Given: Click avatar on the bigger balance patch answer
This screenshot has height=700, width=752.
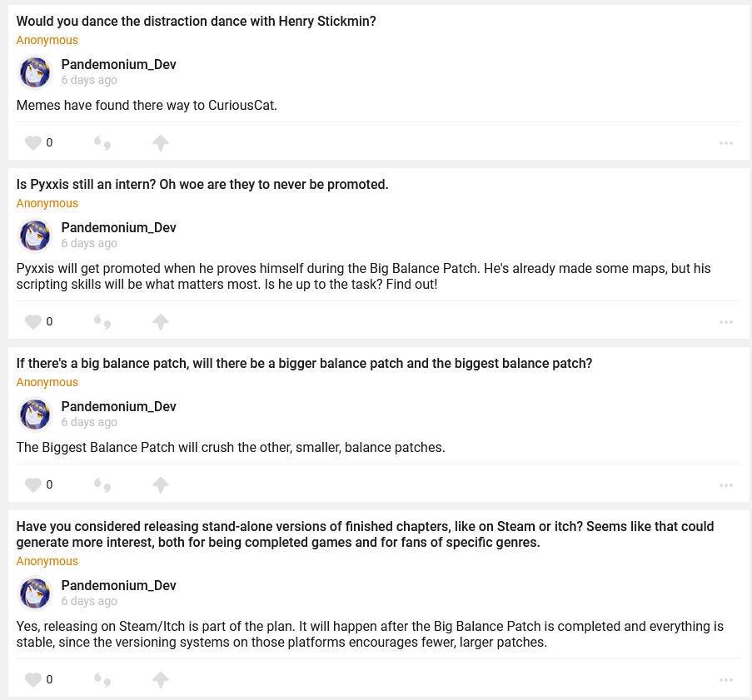Looking at the screenshot, I should 36,415.
